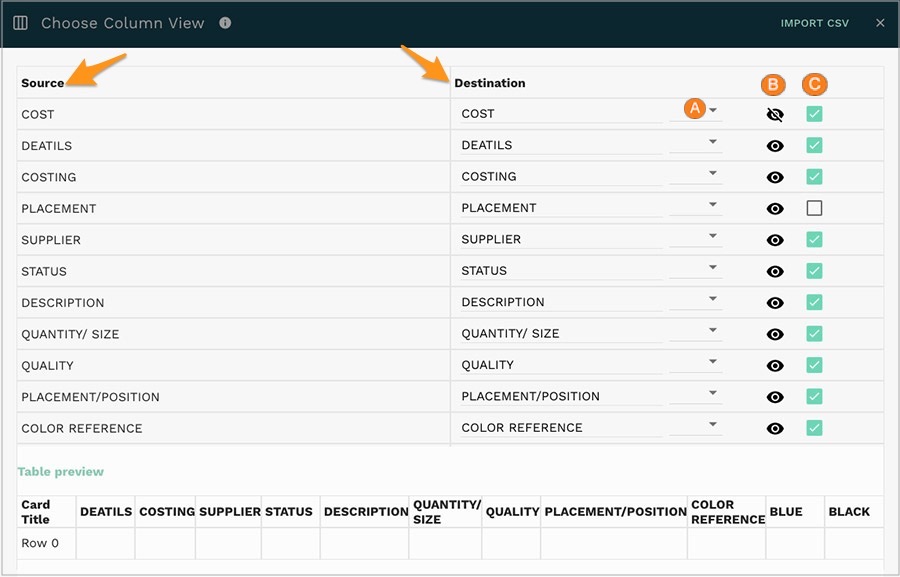Uncheck the STATUS column checkbox
900x577 pixels.
coord(815,271)
